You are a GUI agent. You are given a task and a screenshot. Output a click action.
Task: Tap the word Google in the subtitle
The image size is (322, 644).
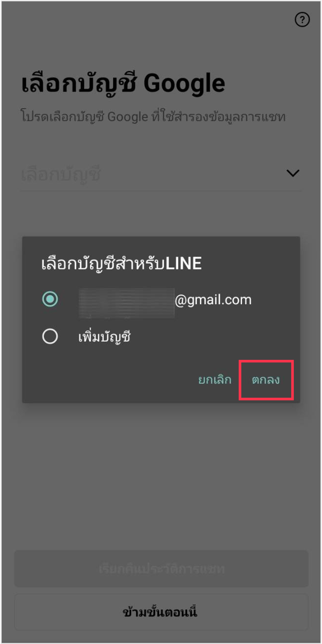click(128, 117)
